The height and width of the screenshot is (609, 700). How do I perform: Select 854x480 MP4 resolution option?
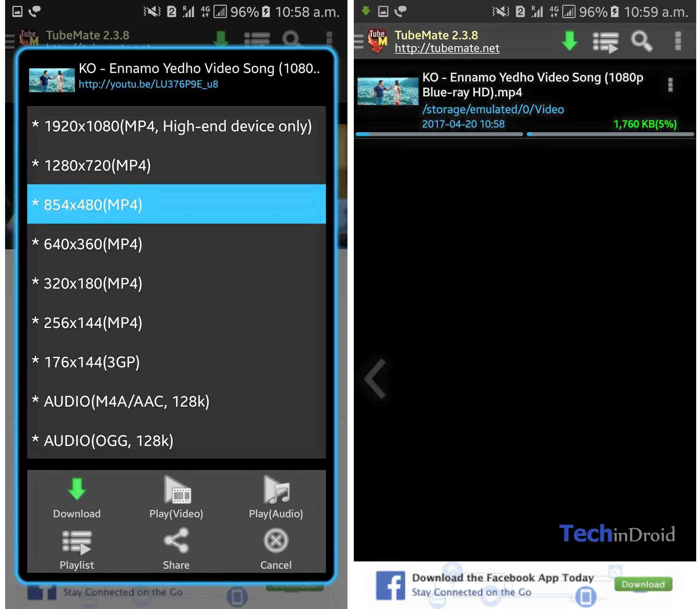click(176, 205)
